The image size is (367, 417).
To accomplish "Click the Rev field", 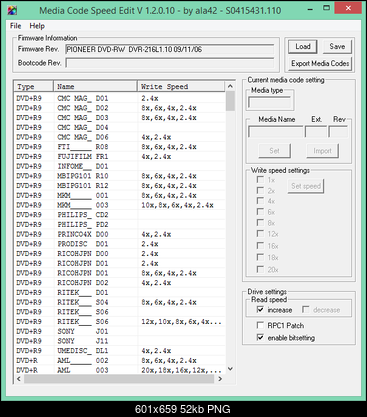I will pos(338,132).
